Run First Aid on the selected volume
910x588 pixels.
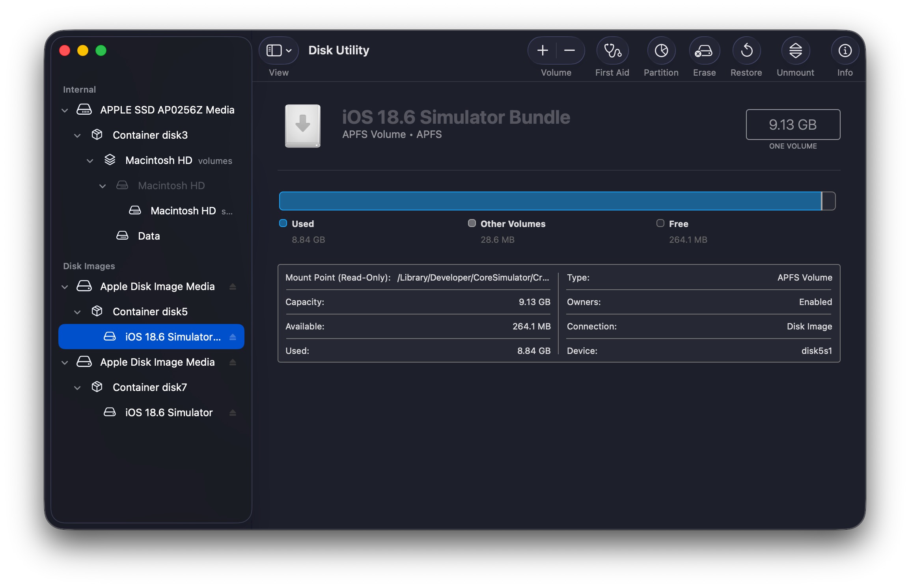pyautogui.click(x=612, y=50)
